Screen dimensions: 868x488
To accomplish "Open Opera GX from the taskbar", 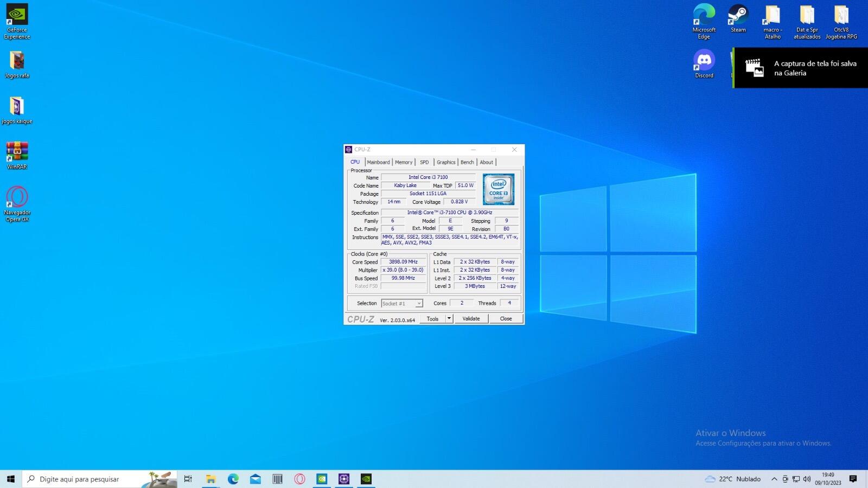I will click(299, 479).
